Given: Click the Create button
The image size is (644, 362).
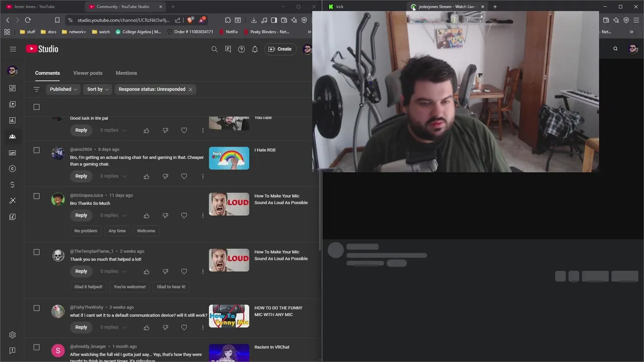Looking at the screenshot, I should tap(280, 49).
